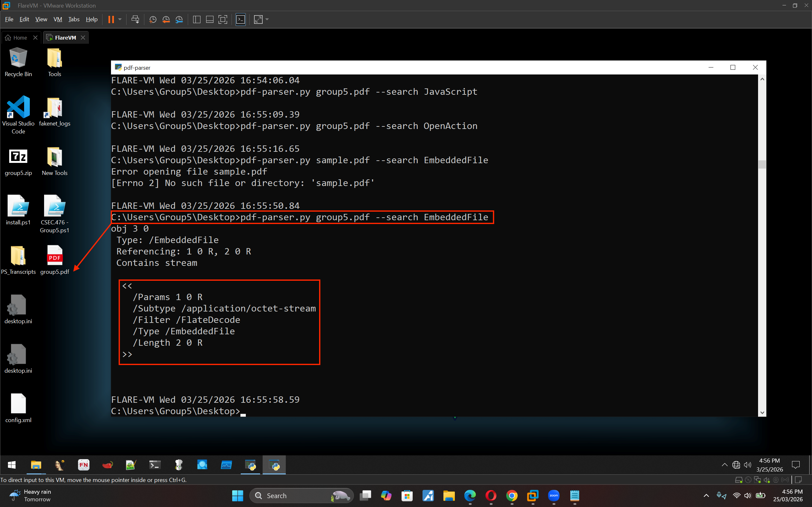
Task: Toggle console view terminal icon
Action: 240,19
